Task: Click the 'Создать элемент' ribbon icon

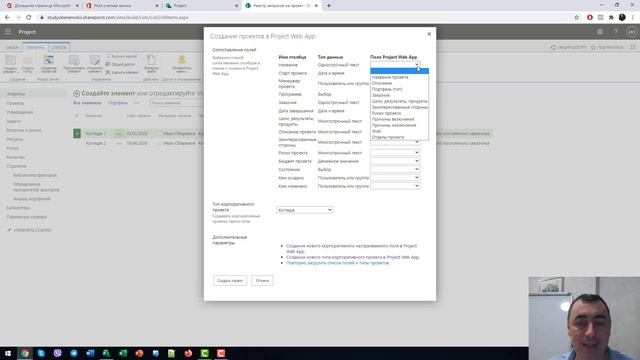Action: coord(10,64)
